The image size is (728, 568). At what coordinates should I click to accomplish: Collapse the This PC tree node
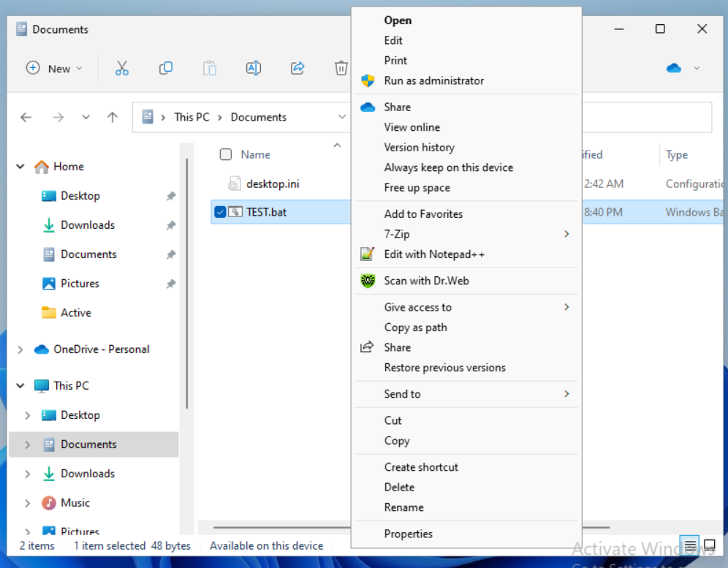point(20,386)
